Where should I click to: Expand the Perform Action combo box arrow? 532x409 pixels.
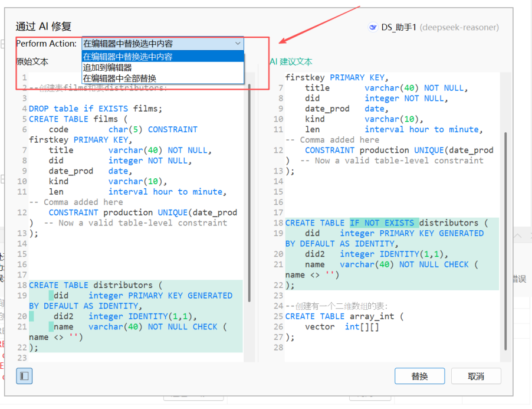pos(237,44)
